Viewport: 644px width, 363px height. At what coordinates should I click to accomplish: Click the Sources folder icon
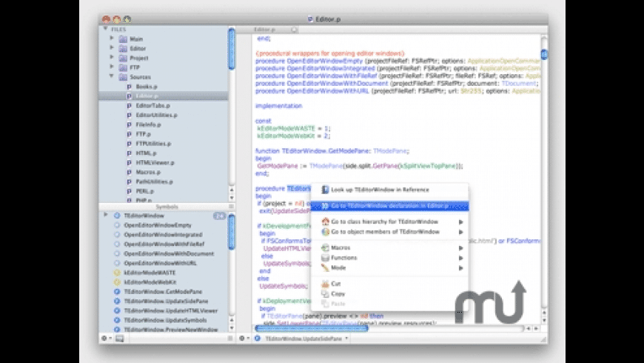point(123,77)
